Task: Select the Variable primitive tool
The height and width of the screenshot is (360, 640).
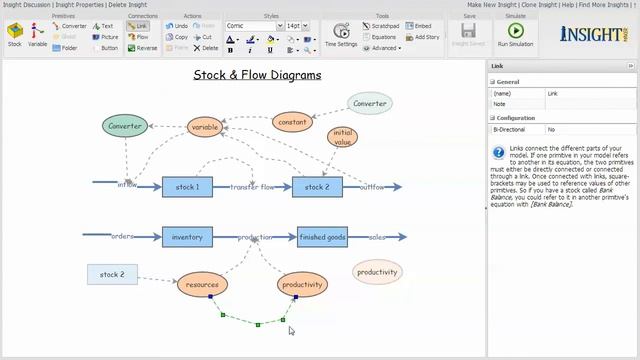Action: pos(37,34)
